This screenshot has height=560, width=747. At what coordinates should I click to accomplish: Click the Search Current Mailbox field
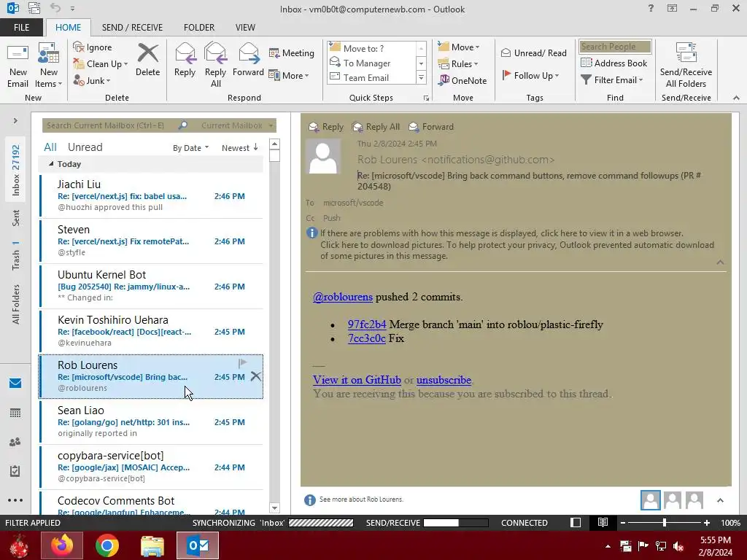click(109, 125)
